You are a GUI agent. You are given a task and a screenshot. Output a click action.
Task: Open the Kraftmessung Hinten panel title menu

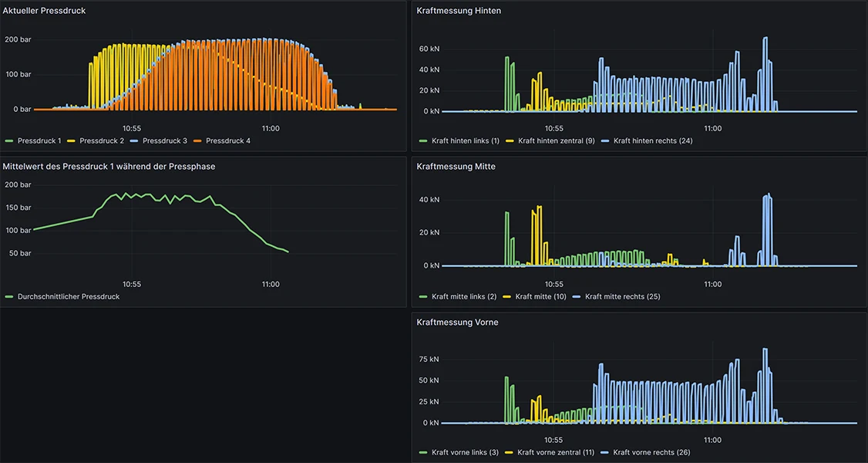click(458, 11)
